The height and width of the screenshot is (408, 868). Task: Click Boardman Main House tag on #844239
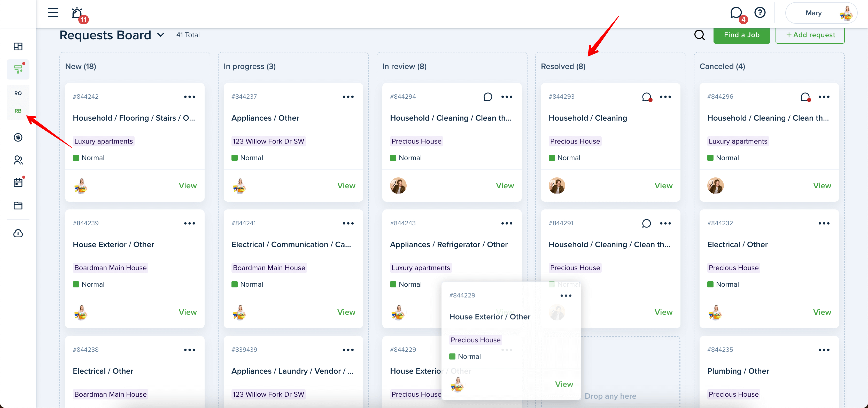click(110, 268)
